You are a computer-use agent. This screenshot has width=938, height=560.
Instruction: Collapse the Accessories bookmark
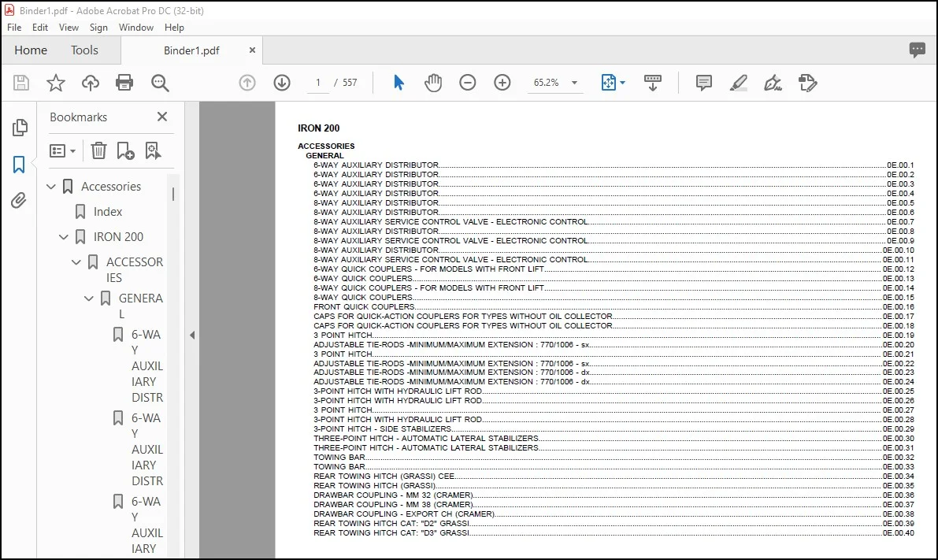51,187
